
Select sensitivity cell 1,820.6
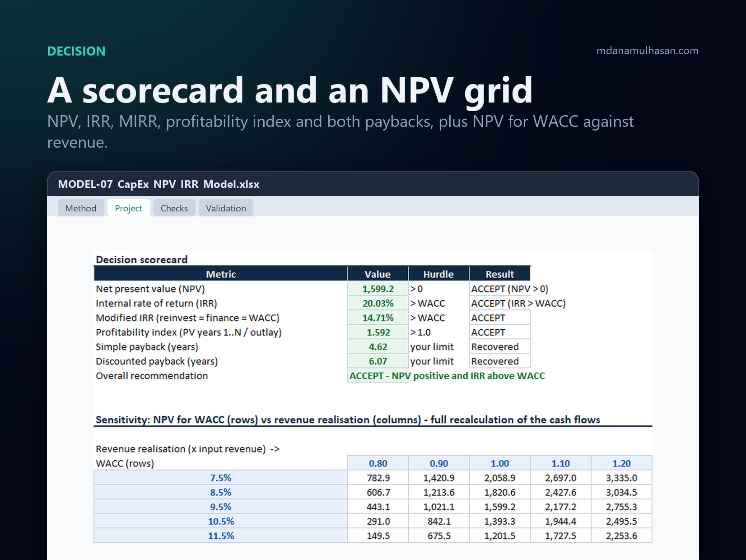500,492
